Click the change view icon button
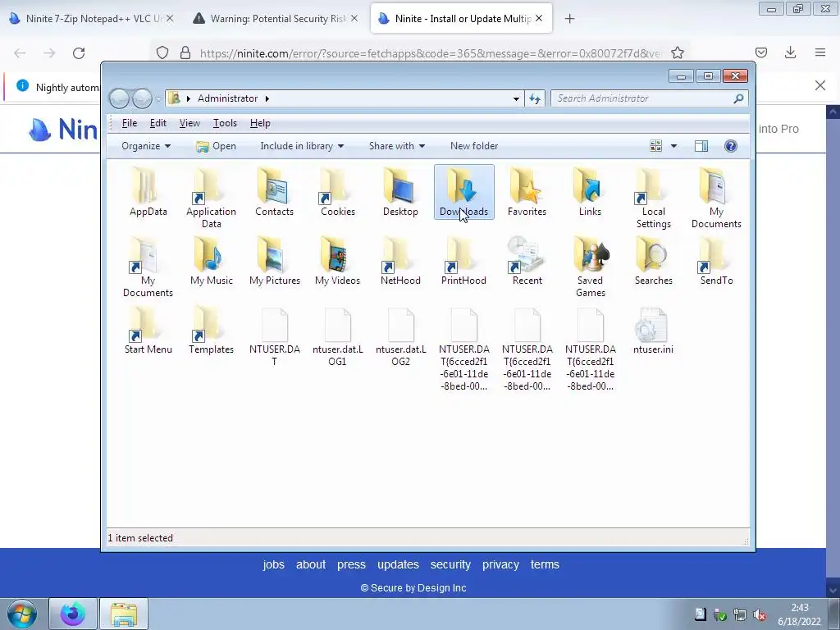 point(655,146)
